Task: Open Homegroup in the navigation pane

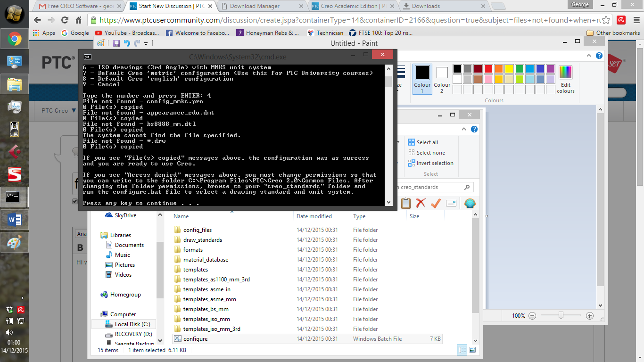Action: tap(125, 295)
